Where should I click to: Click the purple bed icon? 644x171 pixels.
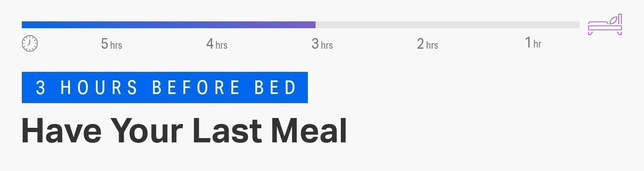pyautogui.click(x=605, y=26)
